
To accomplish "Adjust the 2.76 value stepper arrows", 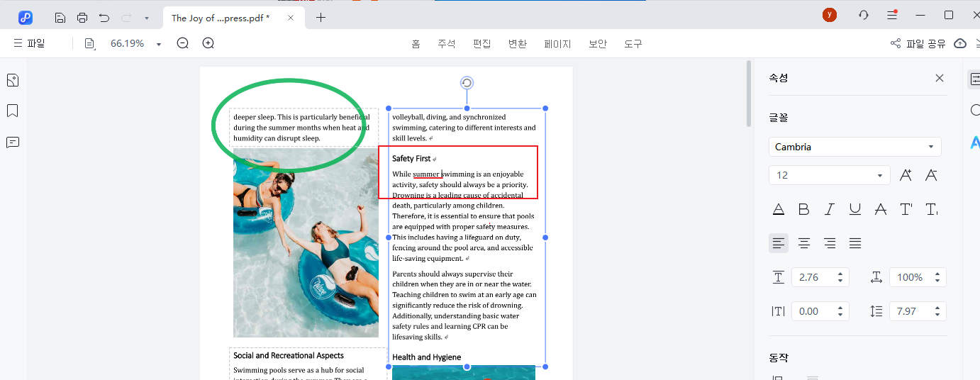I will click(841, 277).
